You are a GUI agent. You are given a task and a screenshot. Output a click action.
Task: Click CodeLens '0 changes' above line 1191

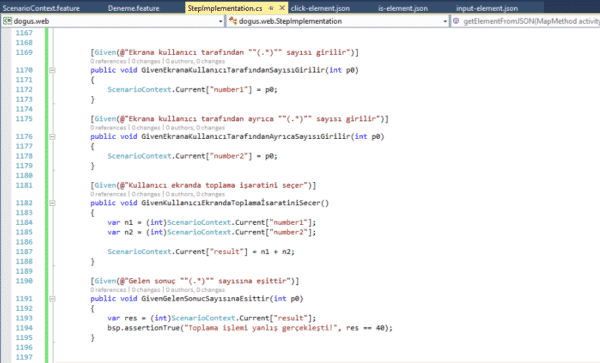pos(146,290)
